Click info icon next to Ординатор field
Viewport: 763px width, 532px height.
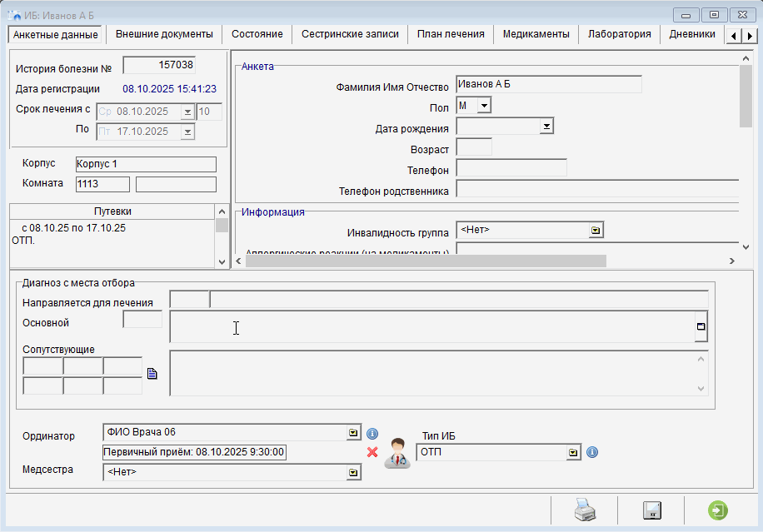point(372,433)
